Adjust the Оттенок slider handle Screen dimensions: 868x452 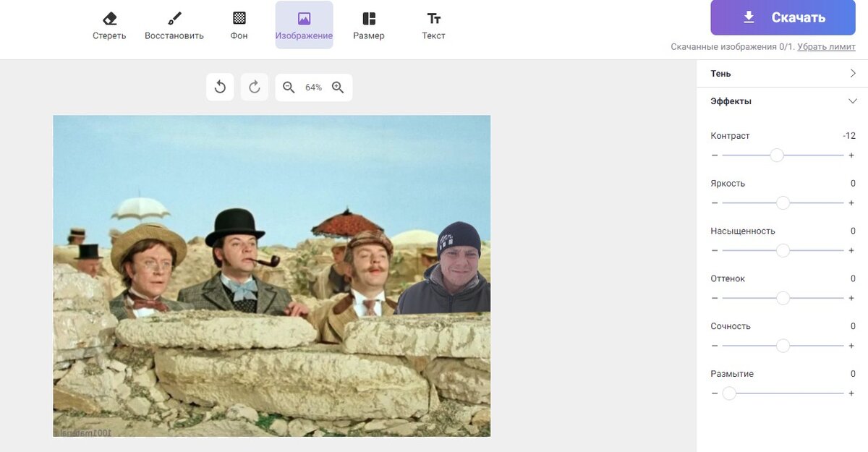pos(783,298)
